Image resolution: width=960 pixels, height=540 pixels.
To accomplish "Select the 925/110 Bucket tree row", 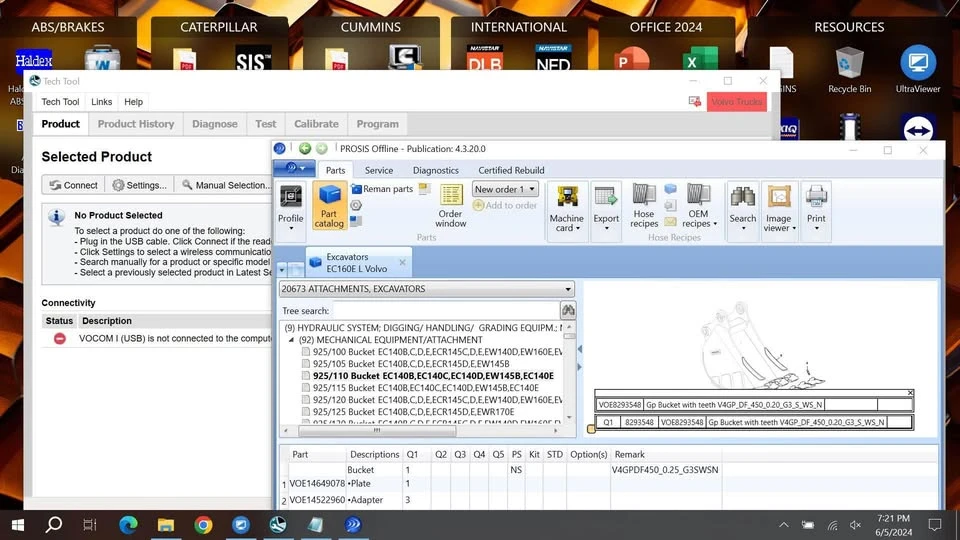I will tap(433, 376).
